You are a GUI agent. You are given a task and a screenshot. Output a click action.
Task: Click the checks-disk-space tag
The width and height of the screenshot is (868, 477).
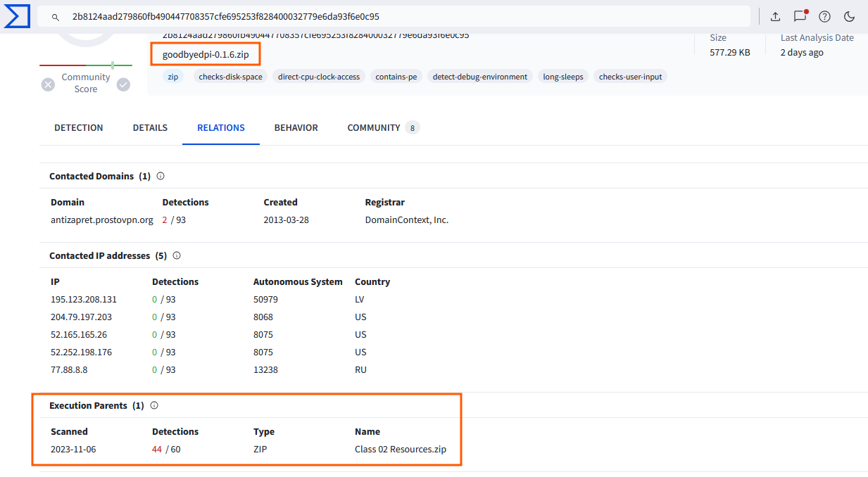[230, 77]
